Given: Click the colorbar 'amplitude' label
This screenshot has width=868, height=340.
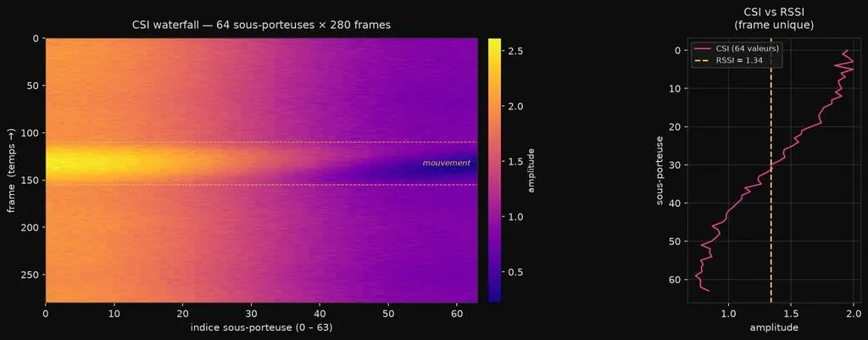Looking at the screenshot, I should (531, 170).
